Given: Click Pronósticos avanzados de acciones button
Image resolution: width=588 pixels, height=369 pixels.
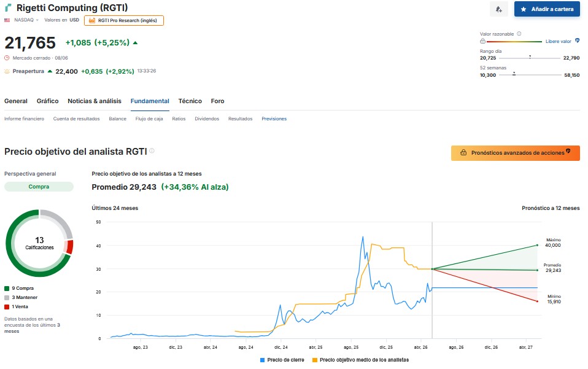Looking at the screenshot, I should point(515,153).
